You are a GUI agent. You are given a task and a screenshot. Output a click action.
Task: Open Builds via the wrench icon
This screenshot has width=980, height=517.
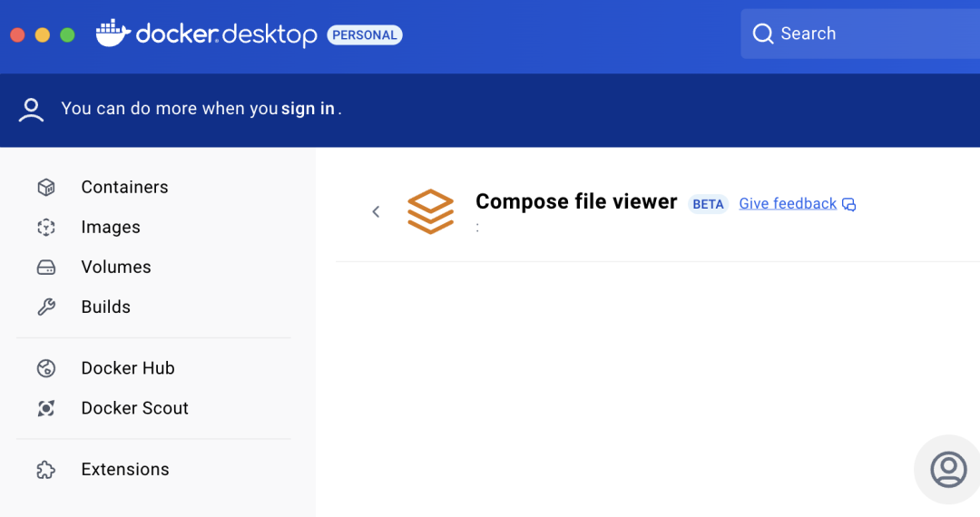(x=46, y=307)
